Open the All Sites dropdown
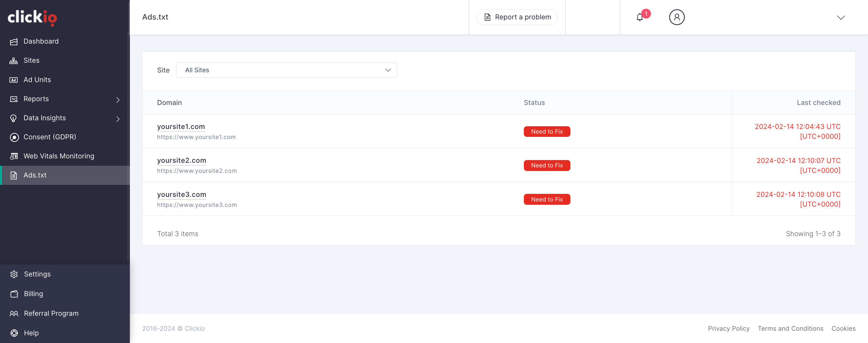 [x=286, y=70]
